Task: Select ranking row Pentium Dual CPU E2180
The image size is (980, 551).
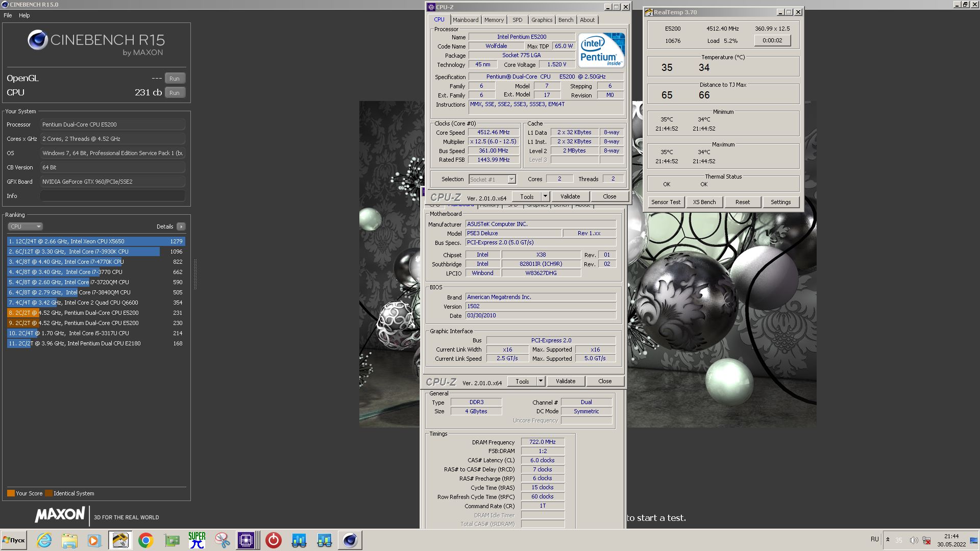Action: 96,343
